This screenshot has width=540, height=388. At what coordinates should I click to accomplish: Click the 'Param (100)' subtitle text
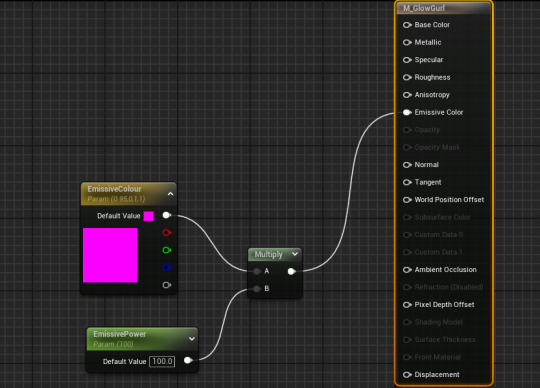click(113, 344)
